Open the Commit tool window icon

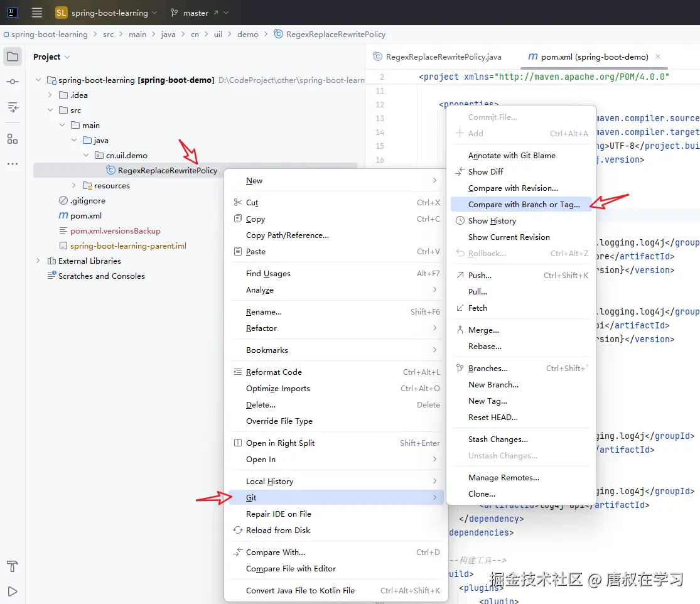13,82
